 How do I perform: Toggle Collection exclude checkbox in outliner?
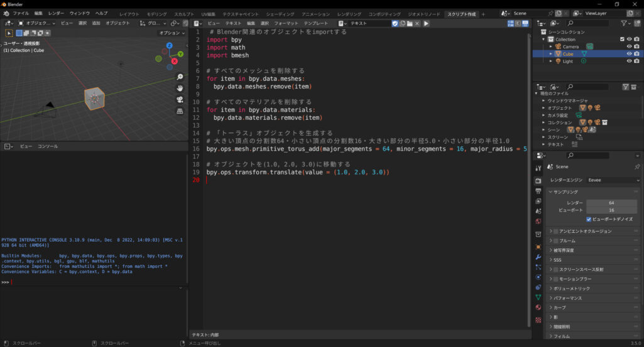click(622, 40)
